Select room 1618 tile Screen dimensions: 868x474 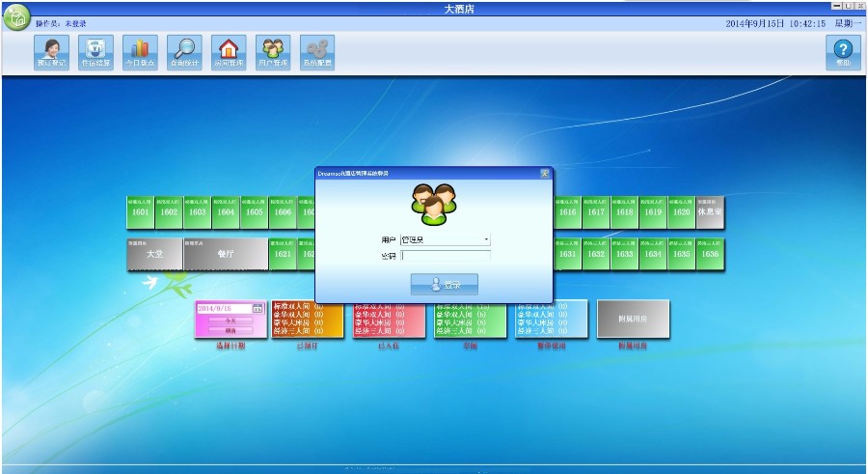point(624,212)
